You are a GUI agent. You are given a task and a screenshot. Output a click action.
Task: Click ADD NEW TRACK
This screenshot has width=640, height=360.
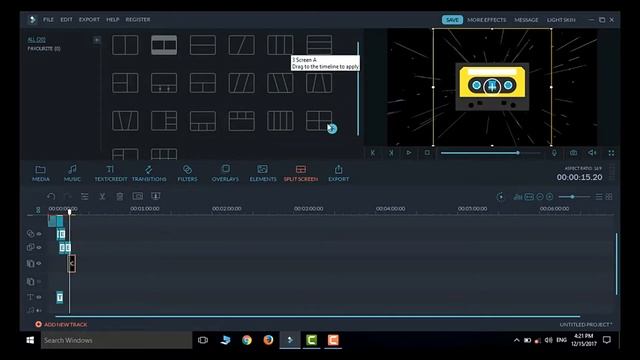(x=61, y=324)
